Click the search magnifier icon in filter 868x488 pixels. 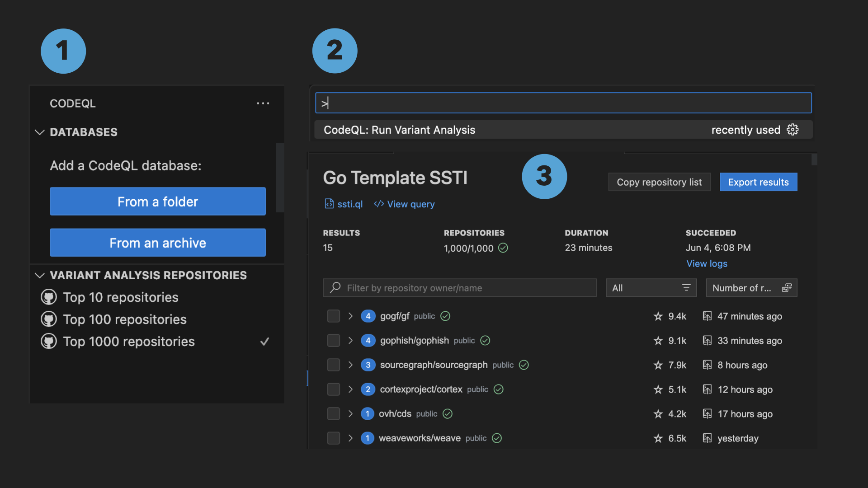click(335, 287)
